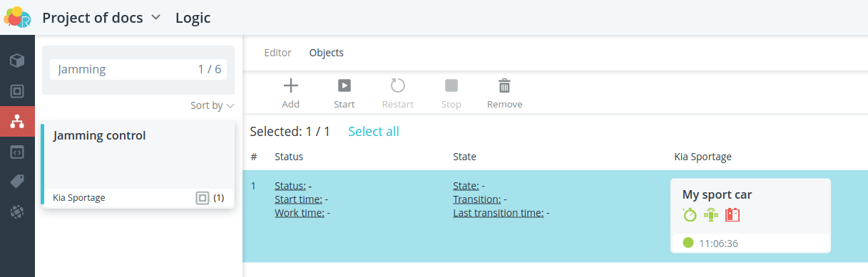Switch to the Editor tab
Screen dimensions: 868x277
278,53
